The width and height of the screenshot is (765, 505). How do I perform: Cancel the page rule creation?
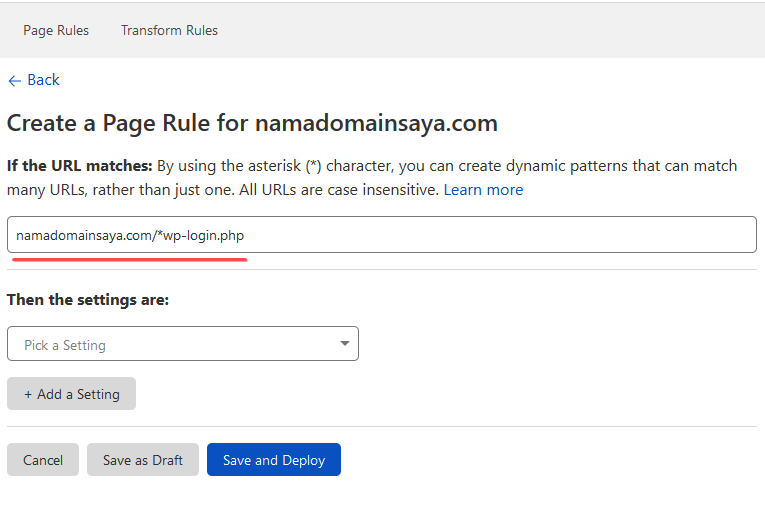coord(43,460)
